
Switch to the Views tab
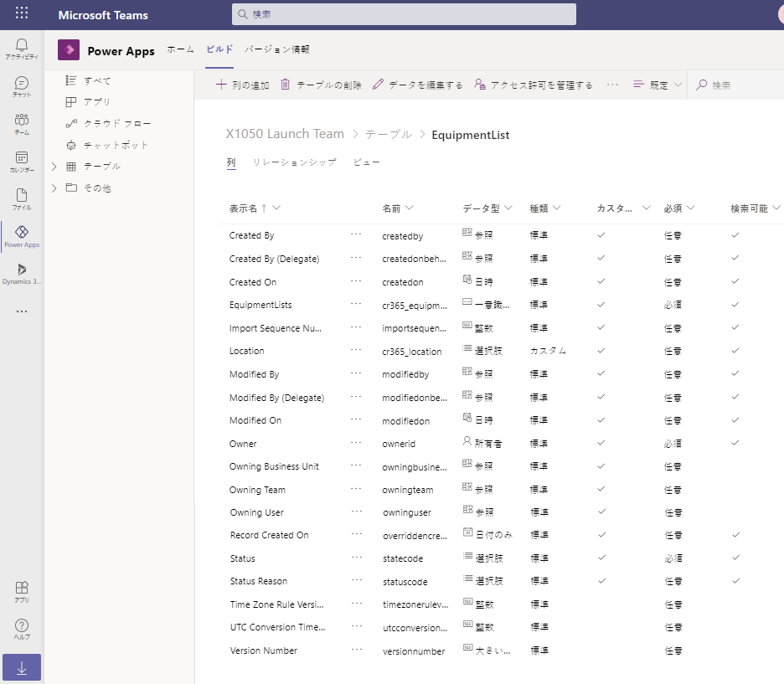coord(367,162)
